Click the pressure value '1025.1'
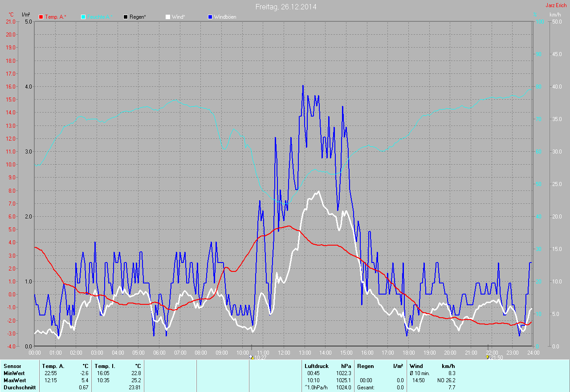 coord(343,380)
